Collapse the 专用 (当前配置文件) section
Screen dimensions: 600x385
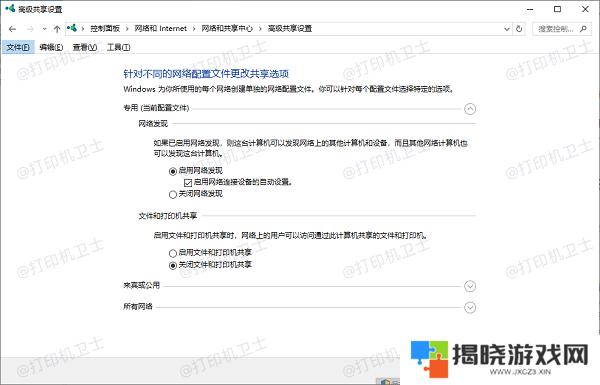(470, 109)
